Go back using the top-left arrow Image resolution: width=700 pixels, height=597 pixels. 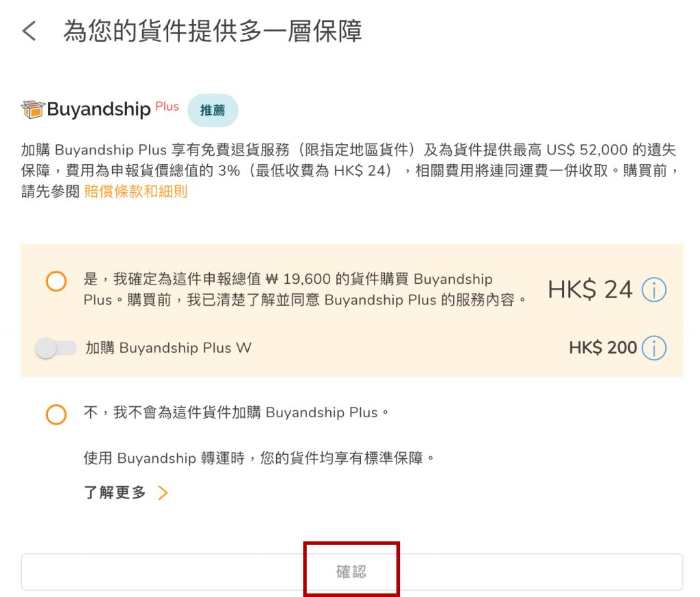click(x=29, y=31)
